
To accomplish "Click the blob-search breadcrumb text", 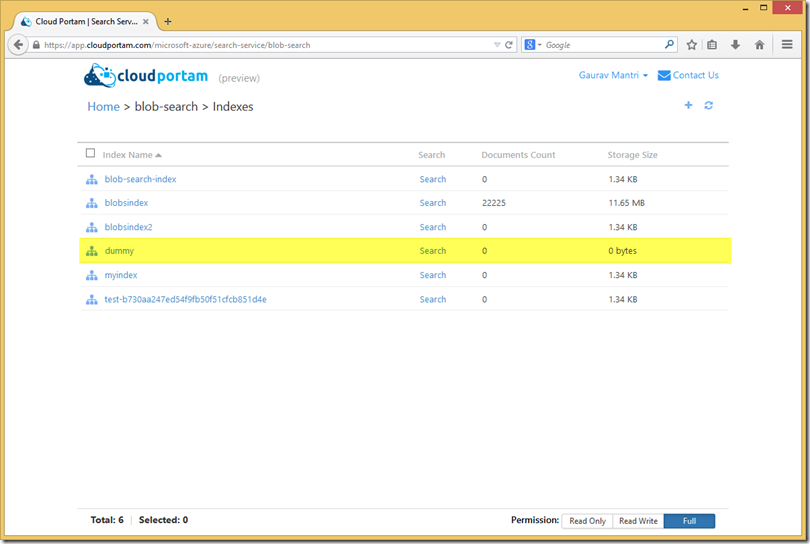I will (166, 107).
